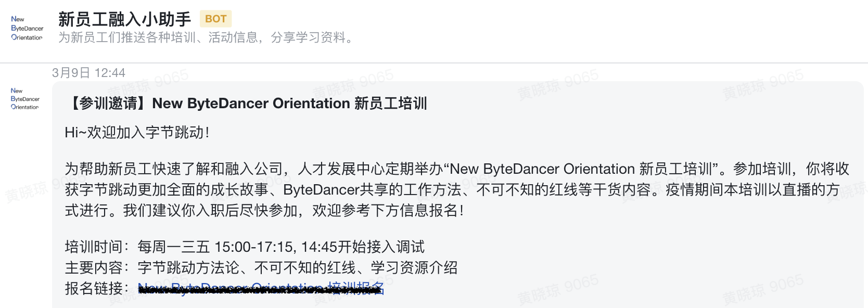Click 学习资源介绍 in the content line
This screenshot has height=308, width=868.
pyautogui.click(x=414, y=267)
